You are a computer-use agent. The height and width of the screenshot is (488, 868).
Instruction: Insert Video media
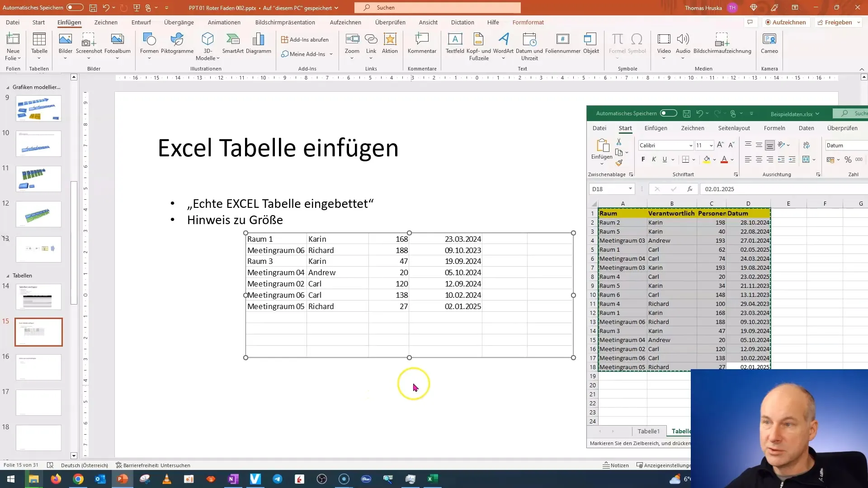[x=664, y=47]
